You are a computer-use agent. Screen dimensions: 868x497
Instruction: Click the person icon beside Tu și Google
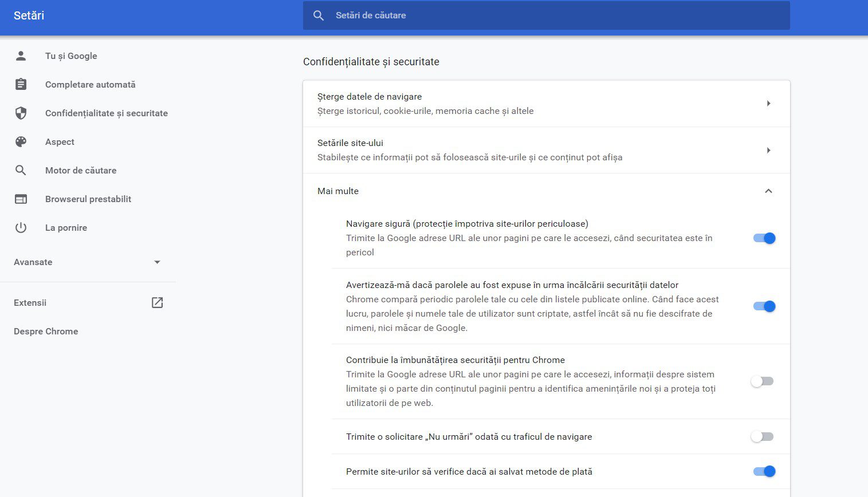point(21,56)
